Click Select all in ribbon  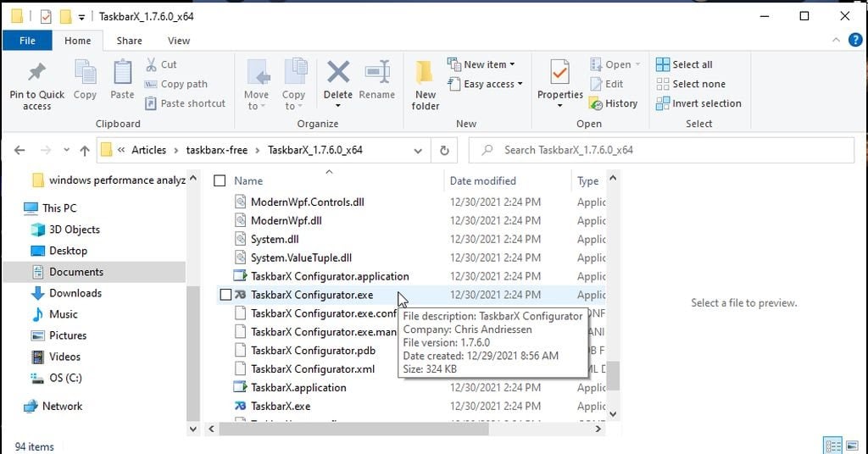684,64
